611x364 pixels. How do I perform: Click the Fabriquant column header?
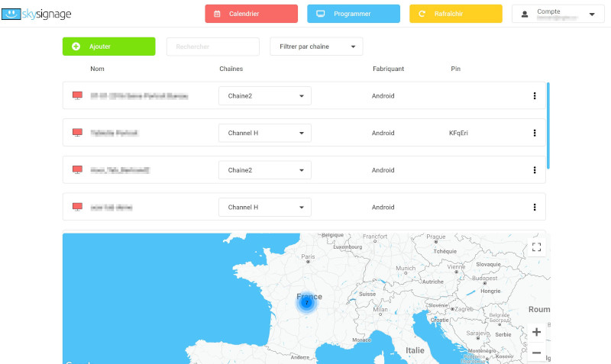(x=388, y=69)
